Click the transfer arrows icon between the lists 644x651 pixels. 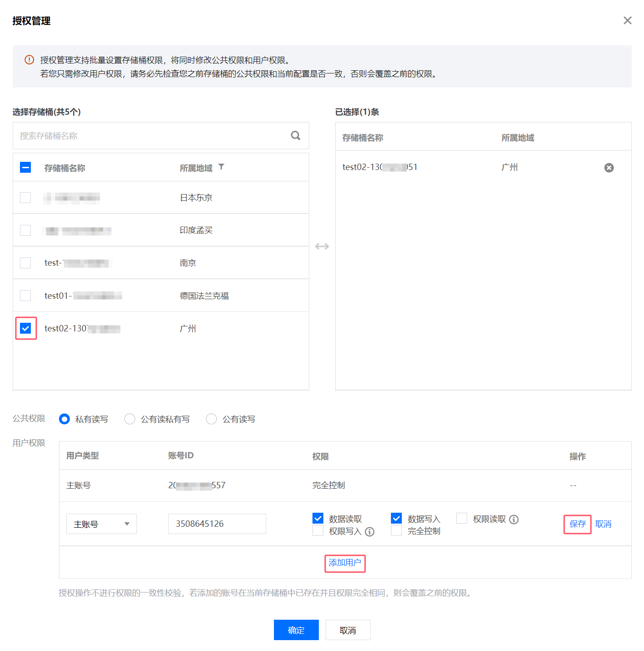pyautogui.click(x=322, y=247)
